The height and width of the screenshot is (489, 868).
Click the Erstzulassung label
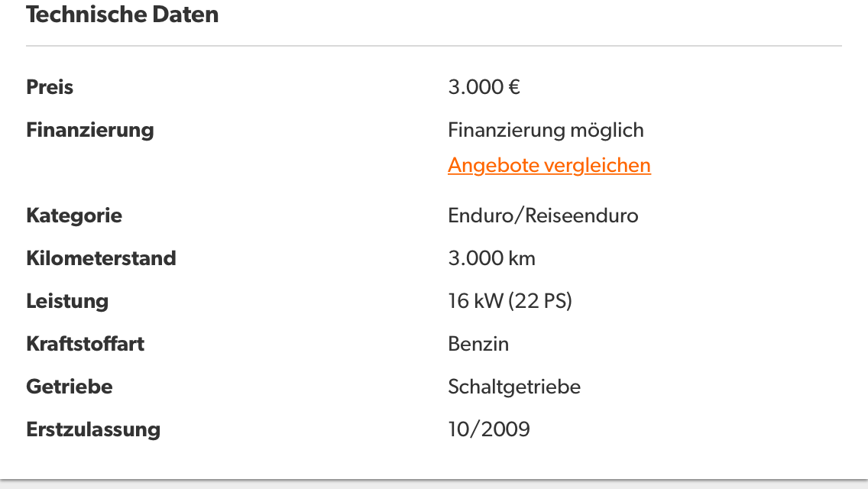(x=93, y=429)
